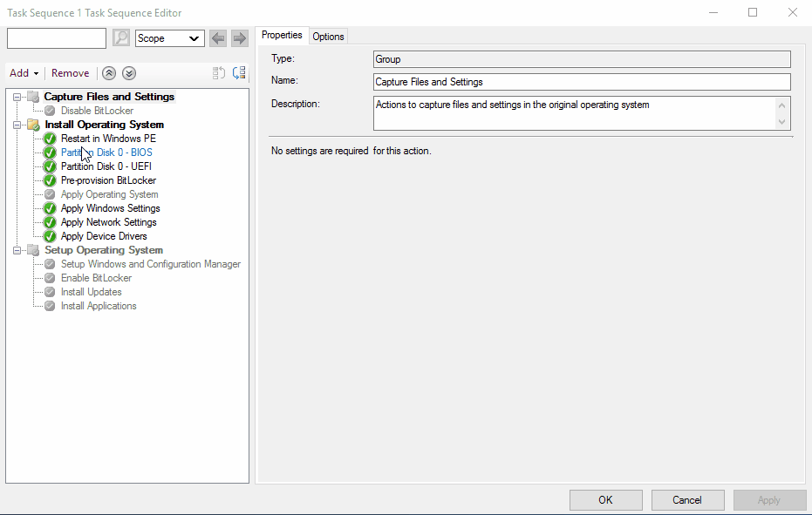Select Capture Files and Settings group
The height and width of the screenshot is (515, 812).
pos(109,97)
